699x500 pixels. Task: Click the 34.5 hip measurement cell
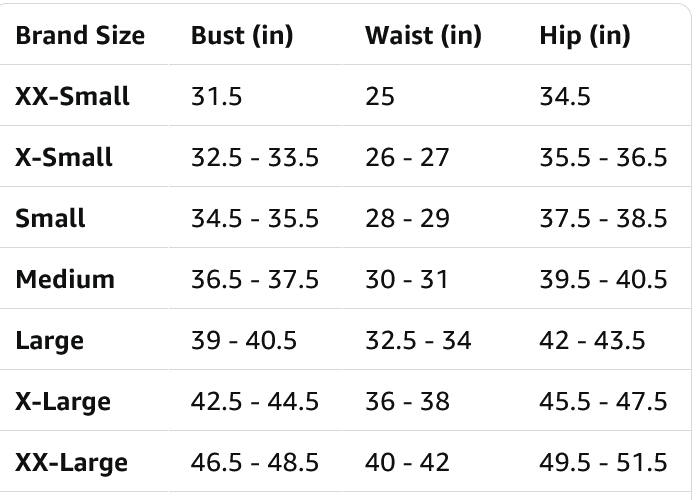(565, 97)
